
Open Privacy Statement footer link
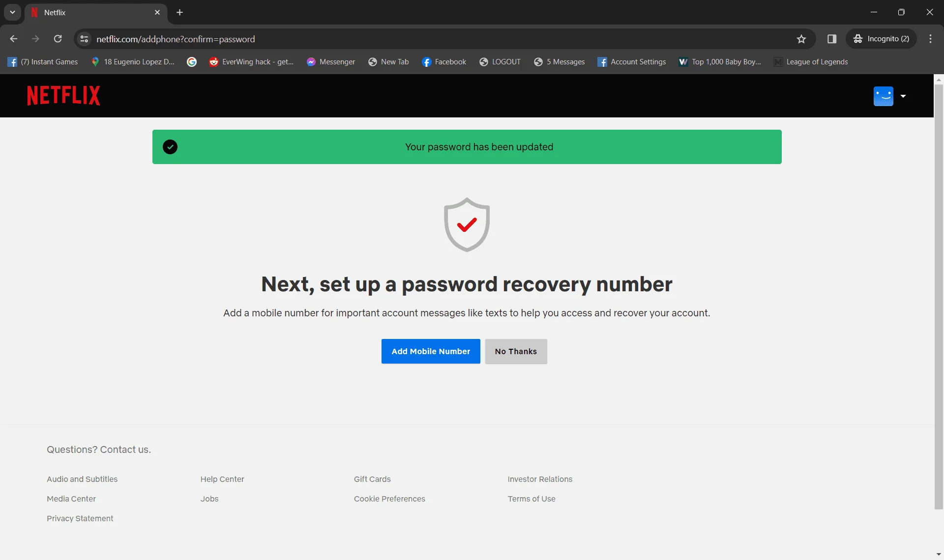pos(80,518)
